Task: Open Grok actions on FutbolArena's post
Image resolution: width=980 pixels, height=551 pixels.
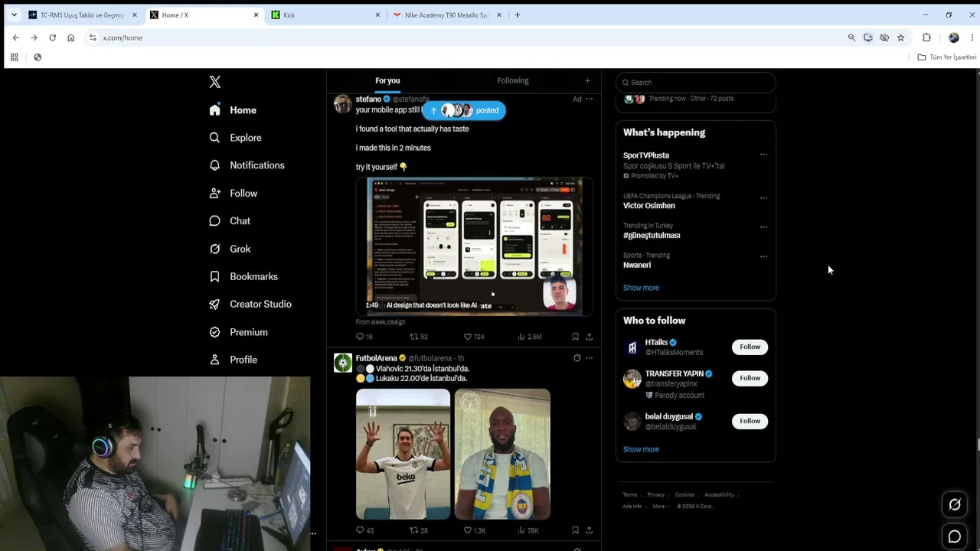Action: coord(577,357)
